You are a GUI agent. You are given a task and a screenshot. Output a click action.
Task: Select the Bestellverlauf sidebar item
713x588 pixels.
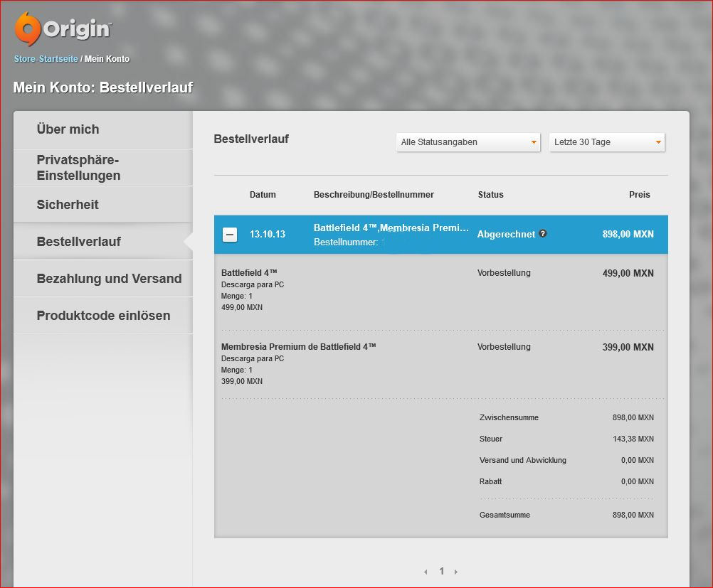(x=103, y=241)
